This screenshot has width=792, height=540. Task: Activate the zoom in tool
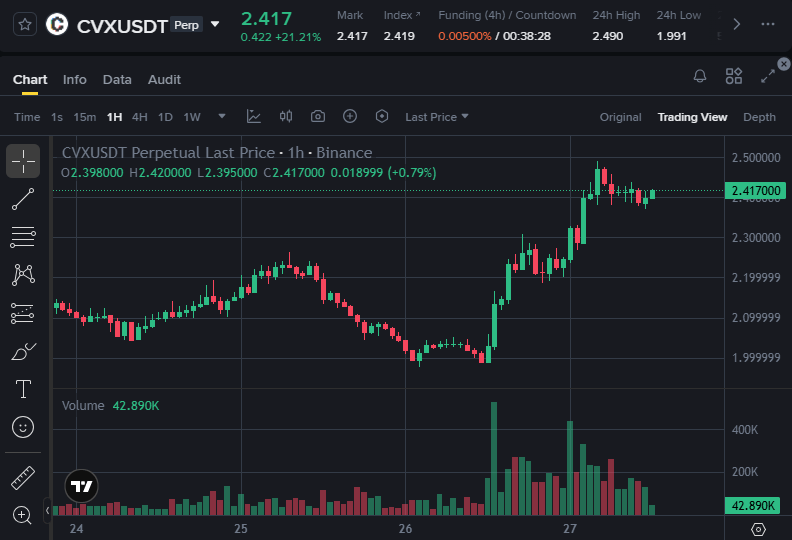22,515
